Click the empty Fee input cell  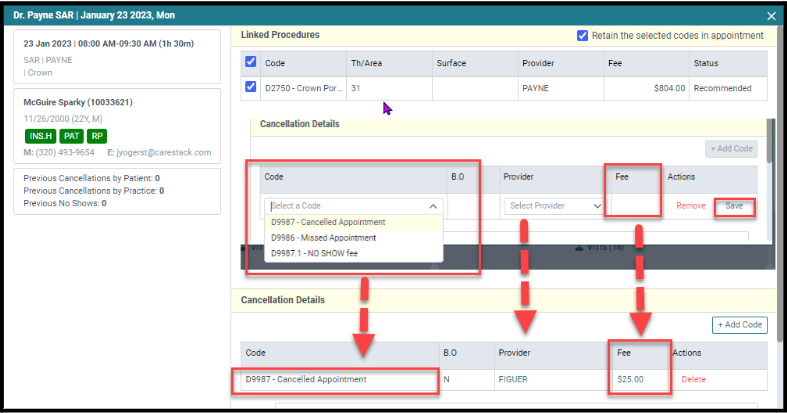[632, 206]
